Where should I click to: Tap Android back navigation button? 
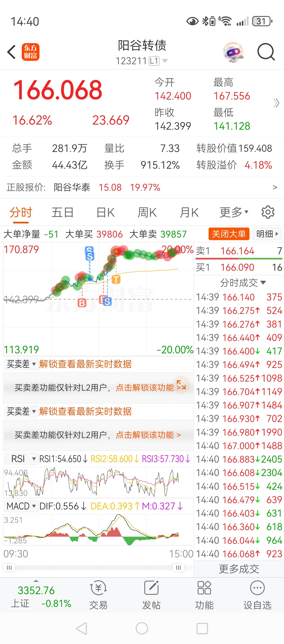click(x=82, y=628)
